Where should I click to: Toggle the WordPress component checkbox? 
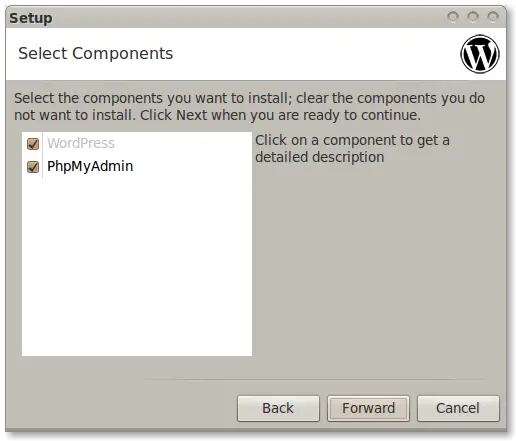click(33, 144)
